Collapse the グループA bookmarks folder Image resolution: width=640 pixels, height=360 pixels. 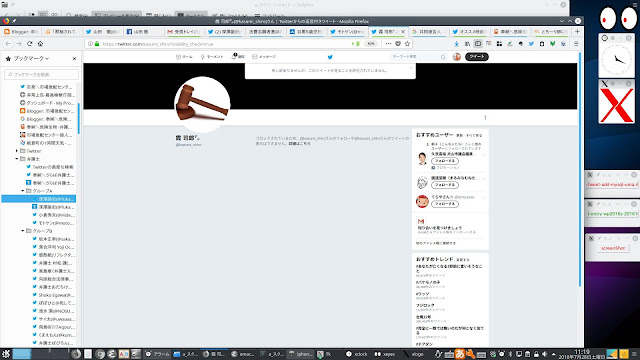pos(23,191)
